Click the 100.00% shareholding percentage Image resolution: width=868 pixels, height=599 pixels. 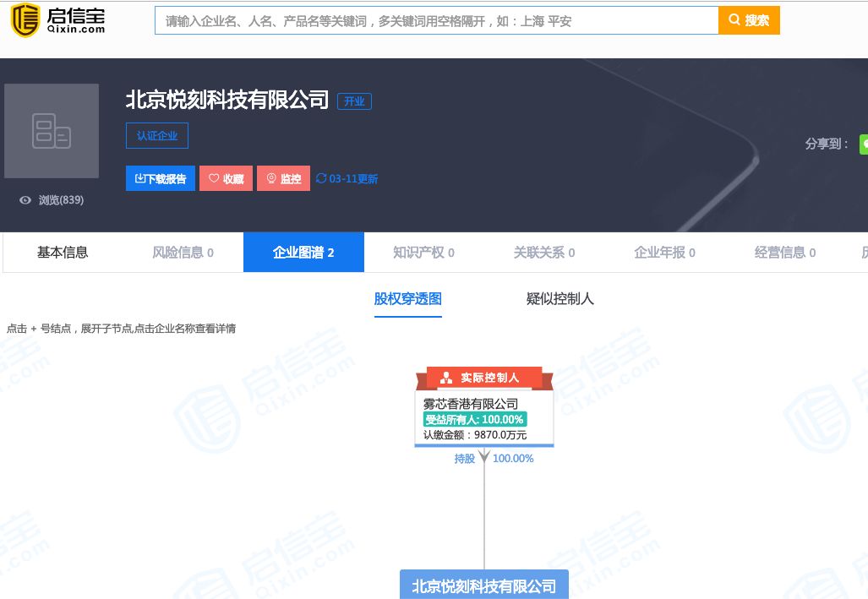[x=513, y=459]
